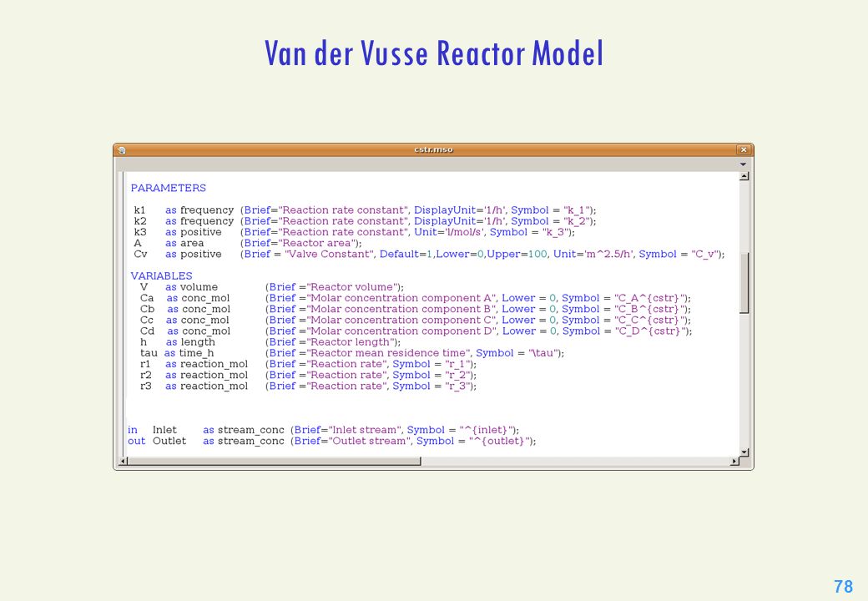
Task: Click "Reactor length" brief string
Action: click(351, 342)
